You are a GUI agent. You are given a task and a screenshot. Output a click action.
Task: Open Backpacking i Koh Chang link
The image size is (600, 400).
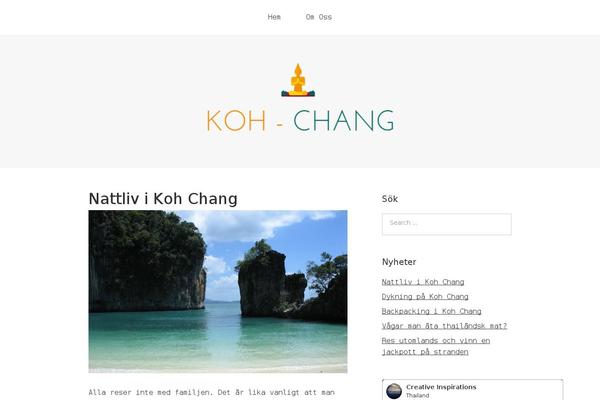[x=431, y=311]
